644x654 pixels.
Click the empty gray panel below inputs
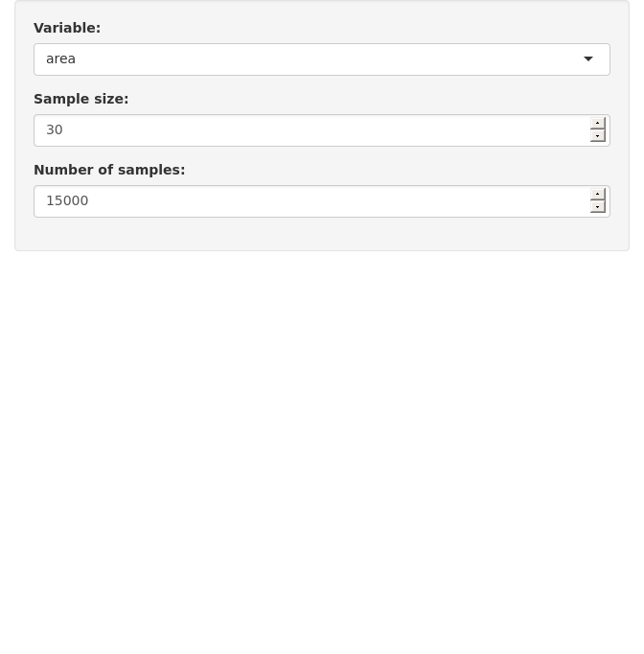322,234
